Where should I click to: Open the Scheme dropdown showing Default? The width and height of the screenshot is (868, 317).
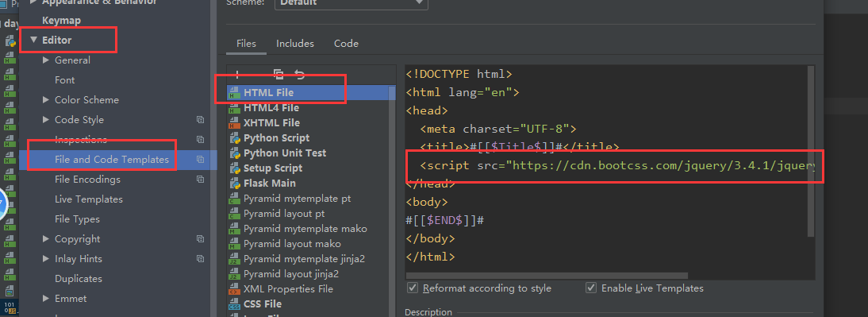[x=351, y=2]
